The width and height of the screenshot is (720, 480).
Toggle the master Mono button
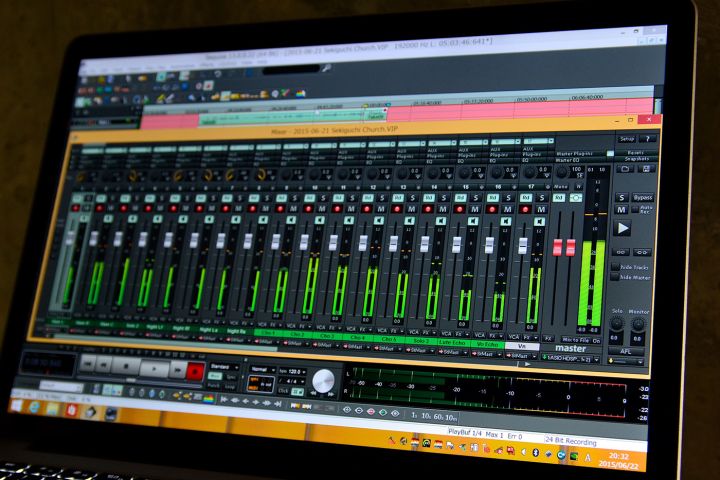560,186
